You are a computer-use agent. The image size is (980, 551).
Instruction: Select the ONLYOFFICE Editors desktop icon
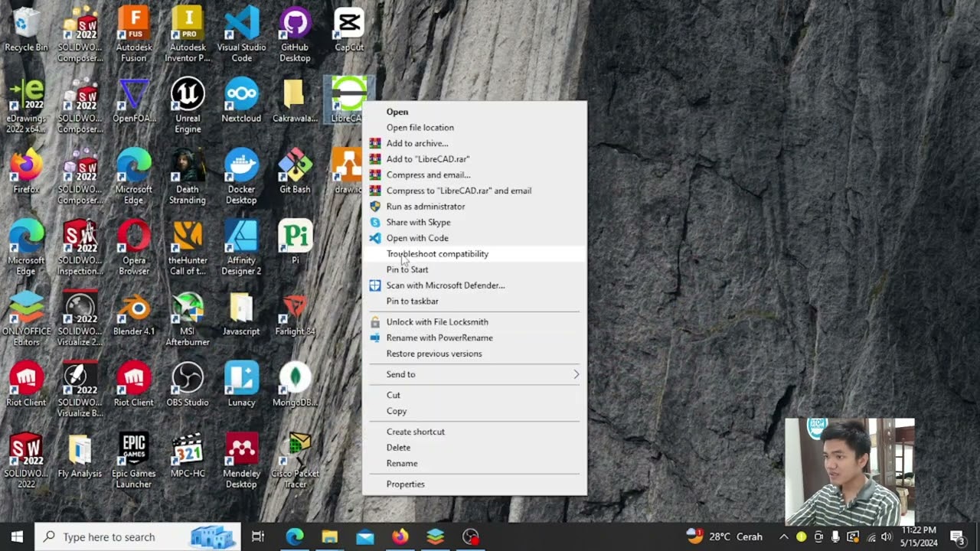point(26,319)
